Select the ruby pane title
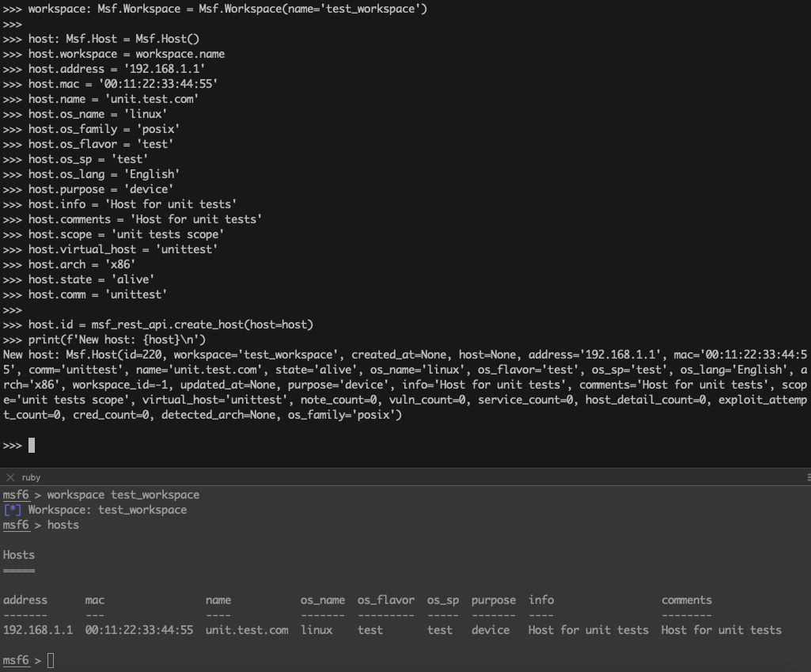811x672 pixels. [x=31, y=477]
